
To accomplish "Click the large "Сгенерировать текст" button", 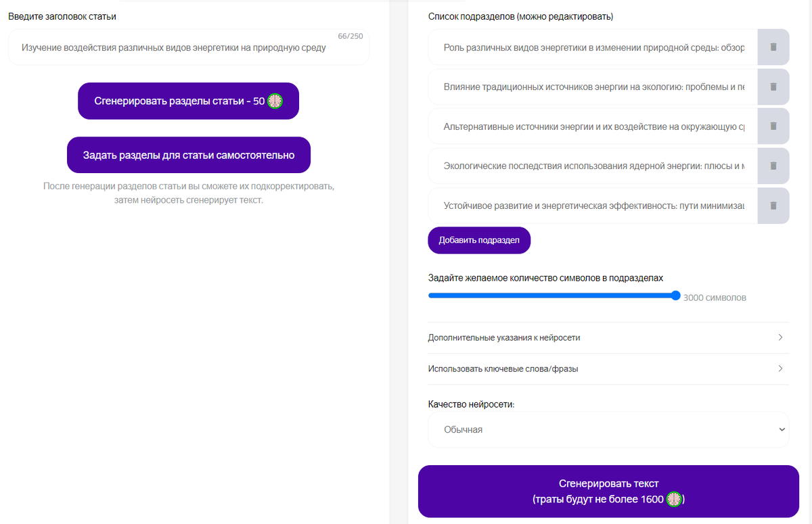I will (608, 490).
